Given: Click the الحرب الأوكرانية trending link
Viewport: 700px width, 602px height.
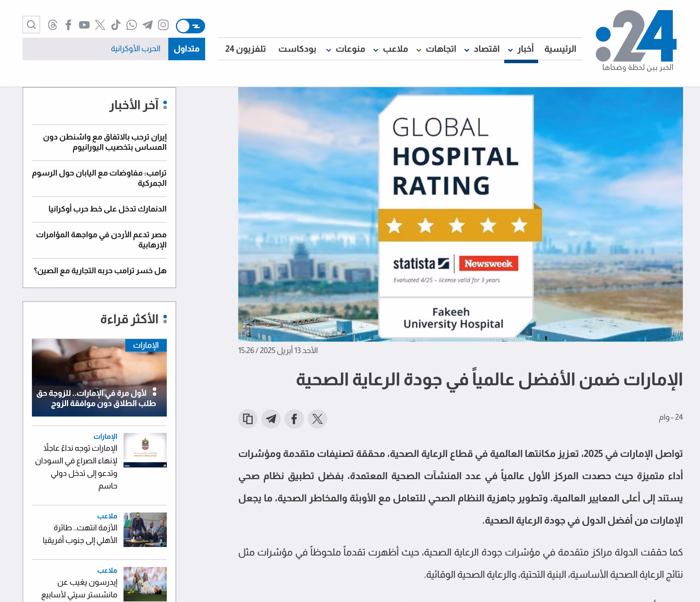Looking at the screenshot, I should point(135,49).
